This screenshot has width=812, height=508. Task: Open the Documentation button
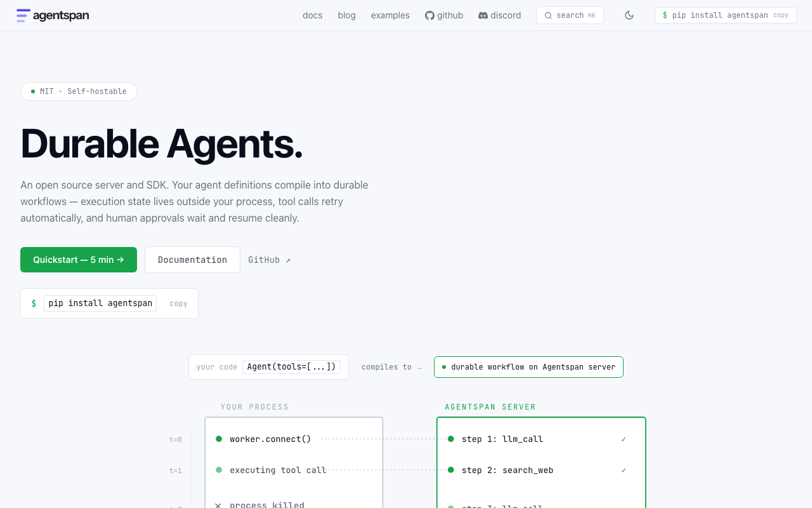(192, 260)
